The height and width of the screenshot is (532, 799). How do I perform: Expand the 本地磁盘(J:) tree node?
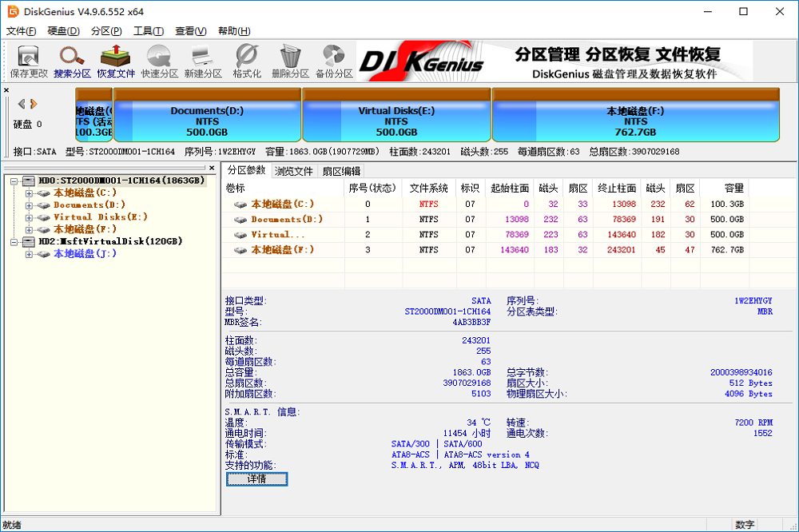pyautogui.click(x=29, y=254)
